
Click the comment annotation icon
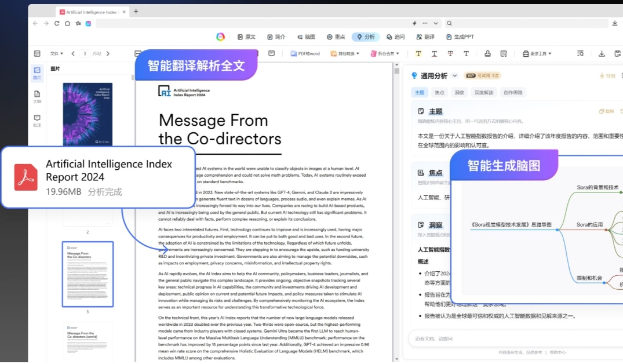tap(271, 53)
